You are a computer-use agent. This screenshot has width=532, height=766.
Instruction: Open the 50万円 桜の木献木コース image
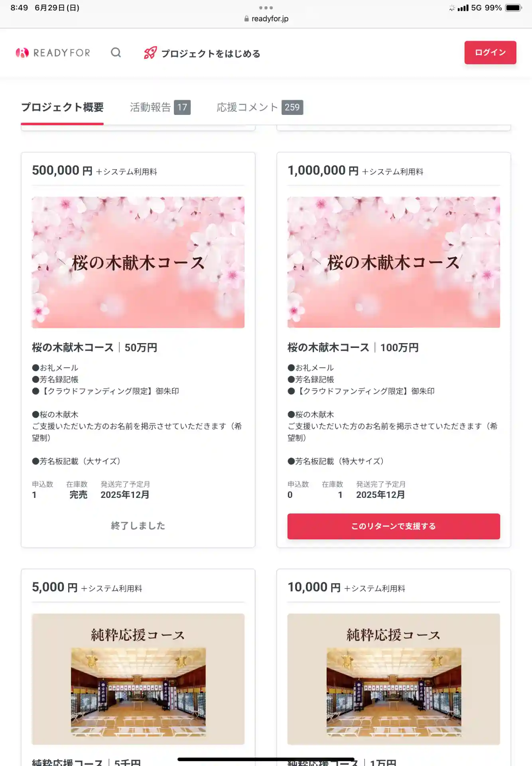(x=138, y=262)
